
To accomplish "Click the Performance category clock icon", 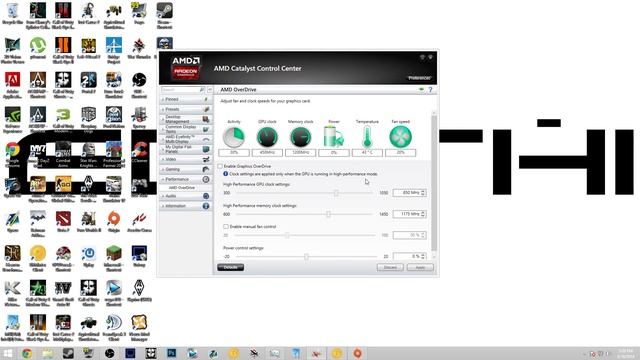I will [206, 179].
